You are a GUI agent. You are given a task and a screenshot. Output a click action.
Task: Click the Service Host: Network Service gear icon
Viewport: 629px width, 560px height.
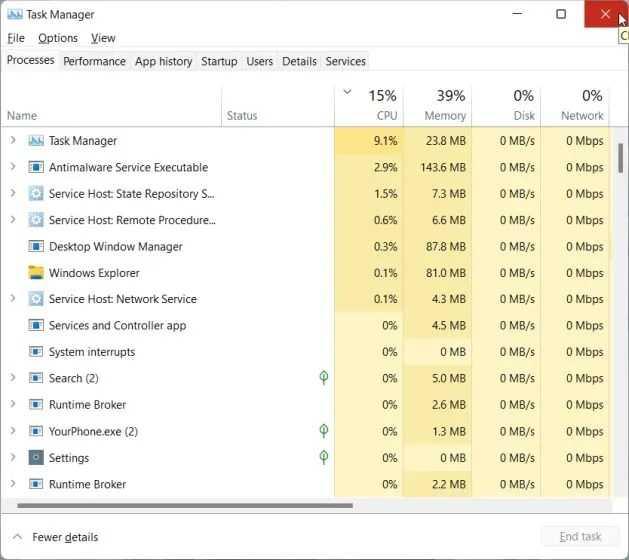click(x=36, y=299)
